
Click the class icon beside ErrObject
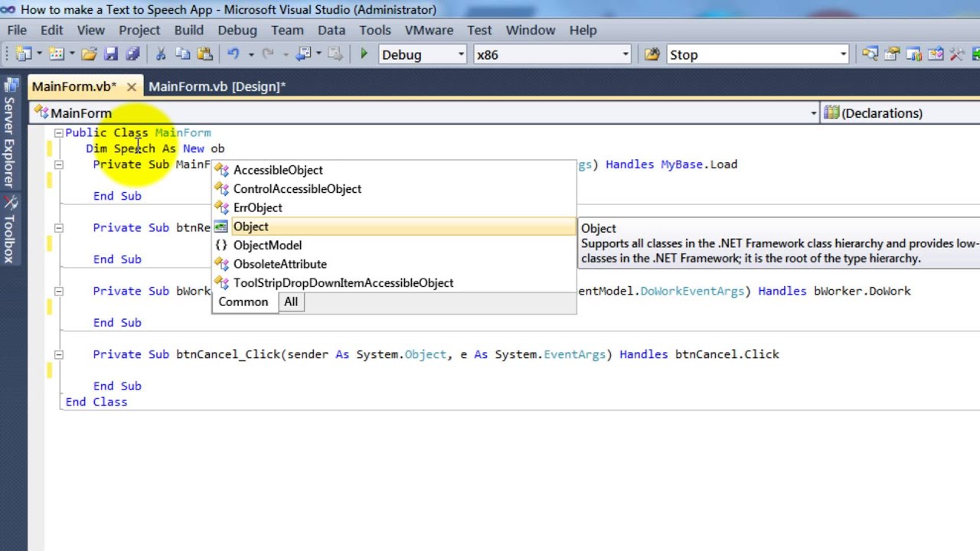tap(221, 207)
